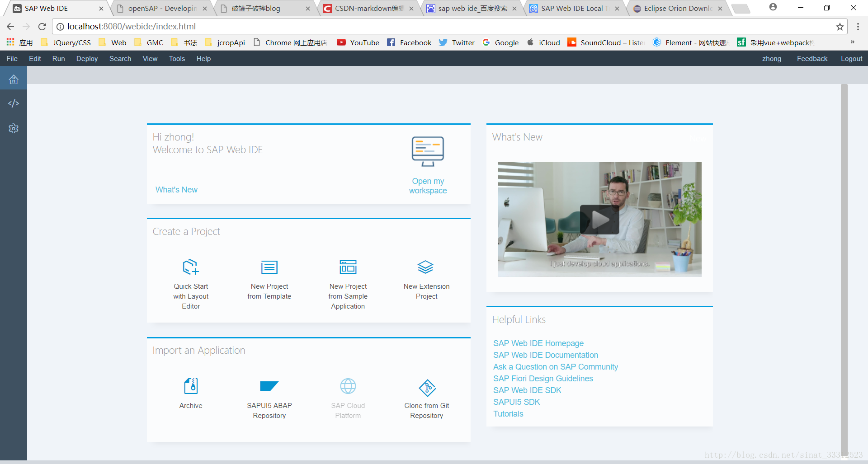
Task: Open Chrome three-dot menu
Action: (858, 27)
